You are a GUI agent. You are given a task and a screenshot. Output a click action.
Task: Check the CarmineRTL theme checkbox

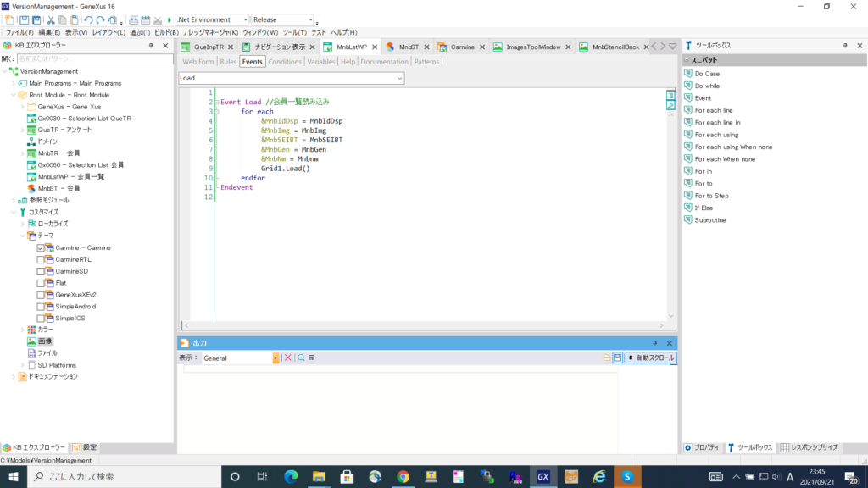41,259
